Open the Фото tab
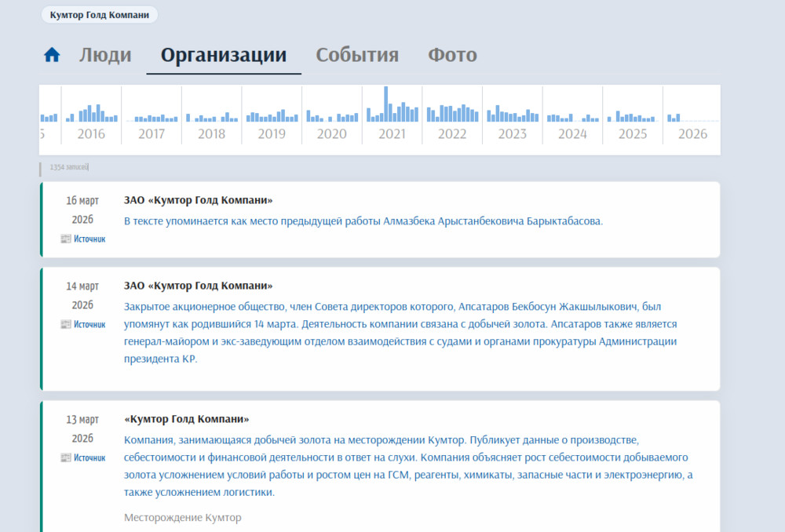785x532 pixels. click(452, 55)
